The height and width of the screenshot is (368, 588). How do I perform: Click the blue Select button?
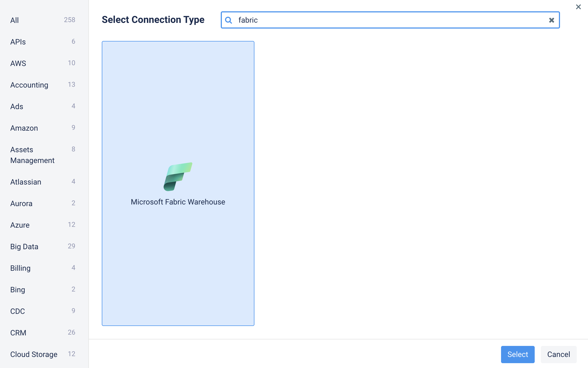pyautogui.click(x=517, y=354)
